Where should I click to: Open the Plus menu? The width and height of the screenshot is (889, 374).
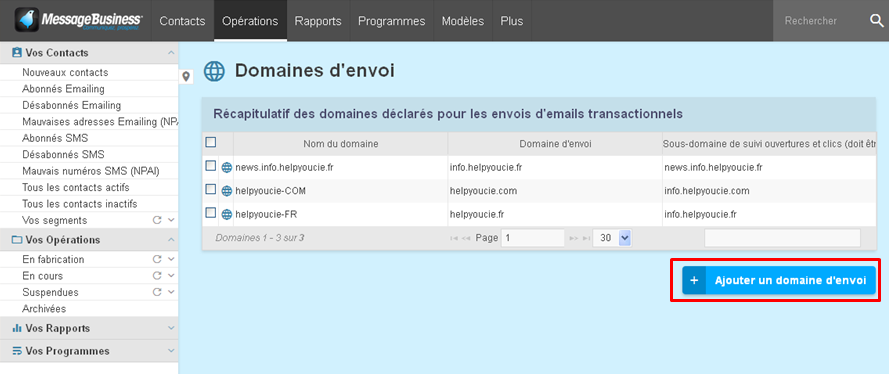click(512, 21)
